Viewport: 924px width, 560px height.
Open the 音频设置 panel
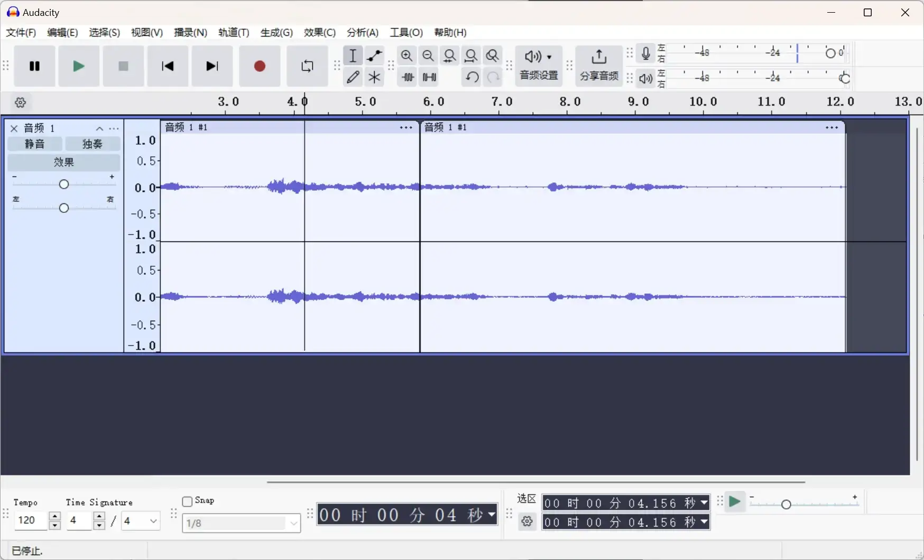point(538,66)
